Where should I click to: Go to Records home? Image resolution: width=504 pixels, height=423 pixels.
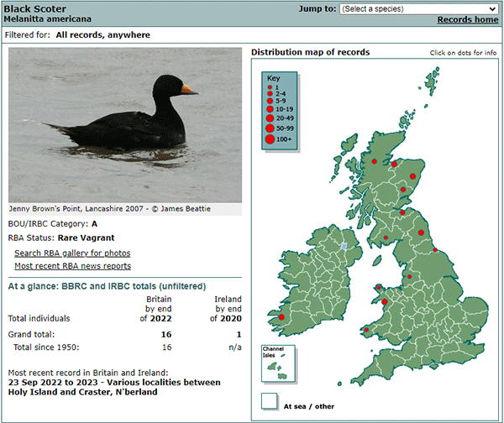[x=467, y=20]
